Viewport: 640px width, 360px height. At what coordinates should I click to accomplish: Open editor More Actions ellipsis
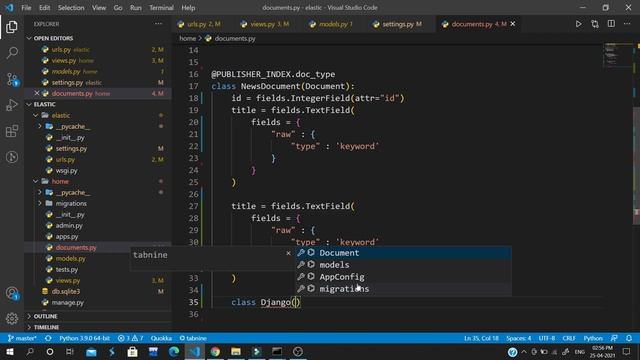tap(627, 24)
